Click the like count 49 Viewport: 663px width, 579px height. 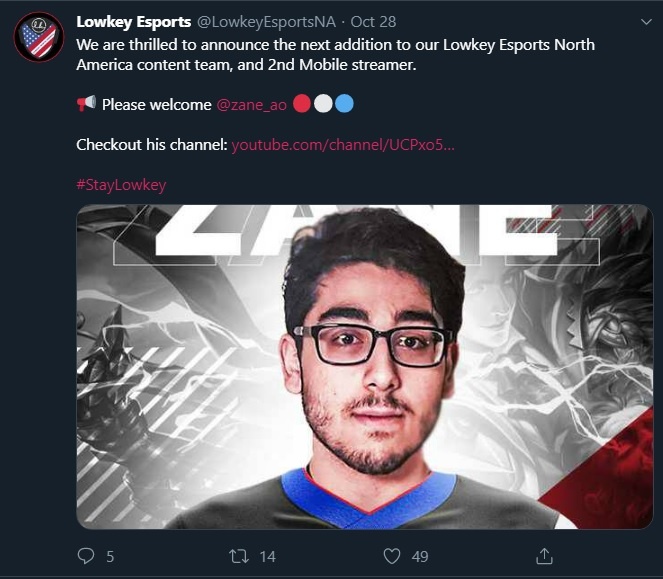420,557
